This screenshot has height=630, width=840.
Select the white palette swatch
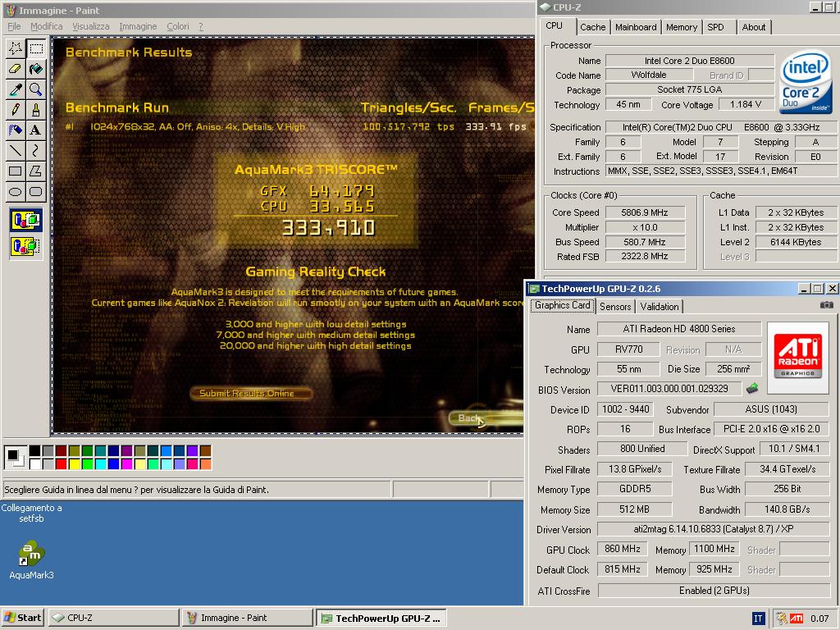34,464
